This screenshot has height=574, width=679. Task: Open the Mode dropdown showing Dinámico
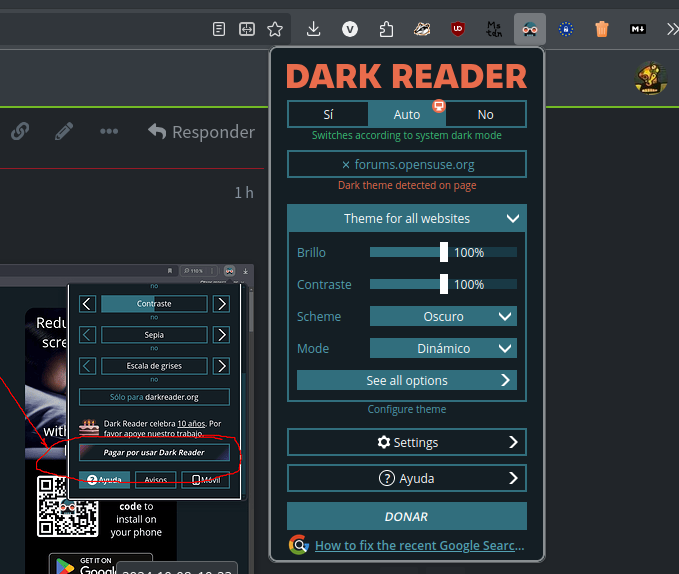(443, 348)
